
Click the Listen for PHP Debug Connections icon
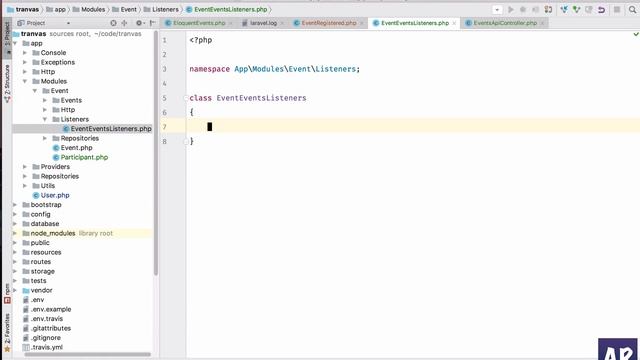tap(548, 9)
